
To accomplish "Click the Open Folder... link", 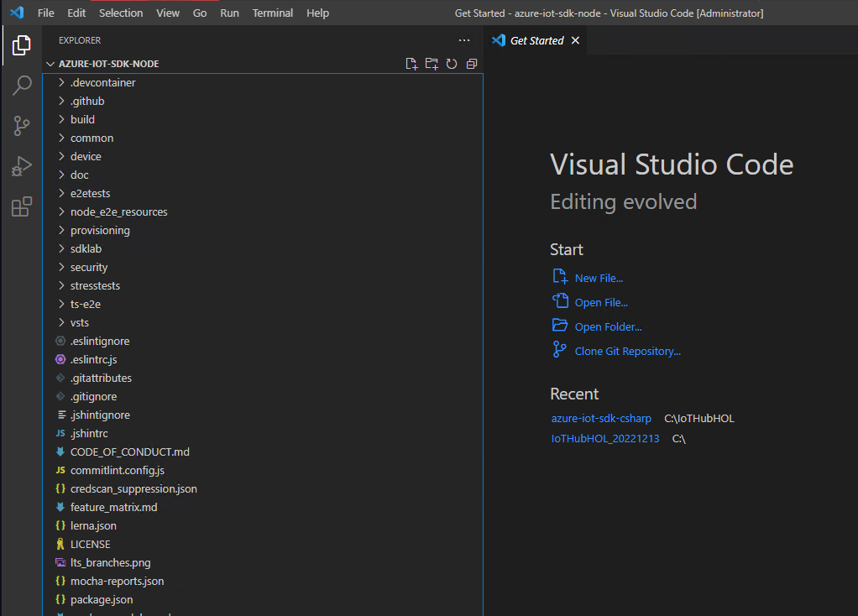I will [608, 327].
